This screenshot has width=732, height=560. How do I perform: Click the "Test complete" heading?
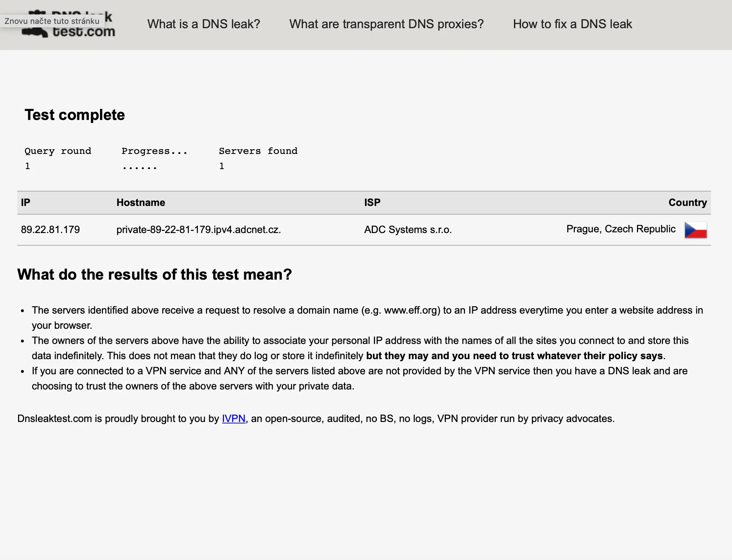pyautogui.click(x=74, y=115)
